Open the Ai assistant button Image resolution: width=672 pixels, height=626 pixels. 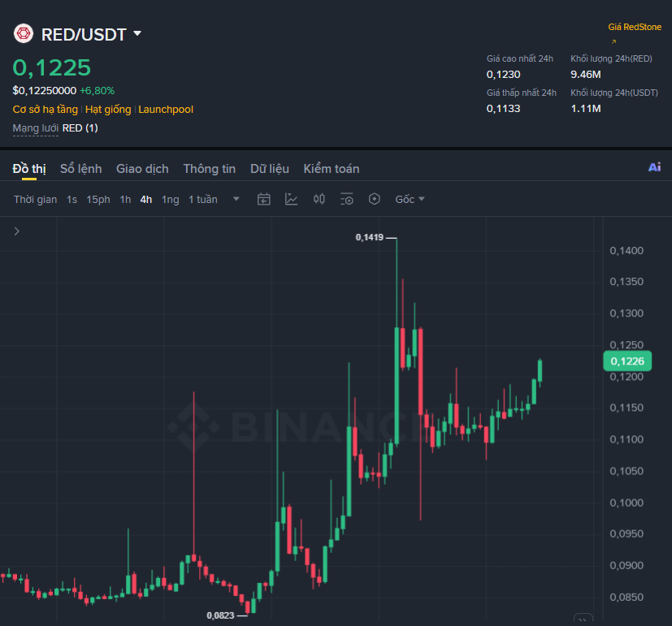[654, 167]
